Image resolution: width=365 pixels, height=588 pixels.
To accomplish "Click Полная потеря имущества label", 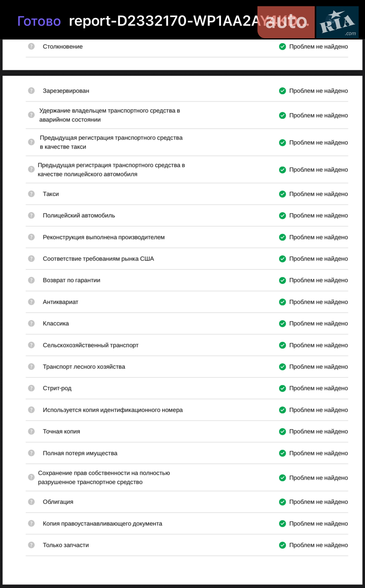I will 80,453.
